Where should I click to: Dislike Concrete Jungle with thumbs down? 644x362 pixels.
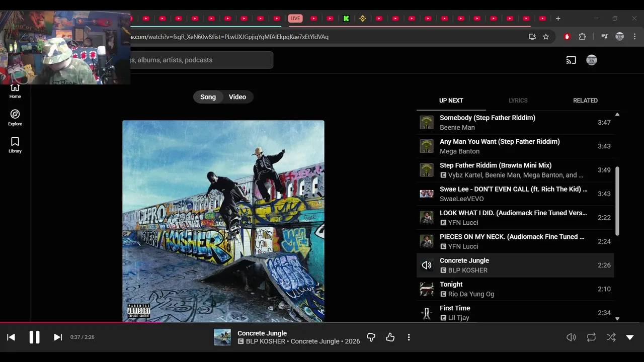(x=371, y=337)
